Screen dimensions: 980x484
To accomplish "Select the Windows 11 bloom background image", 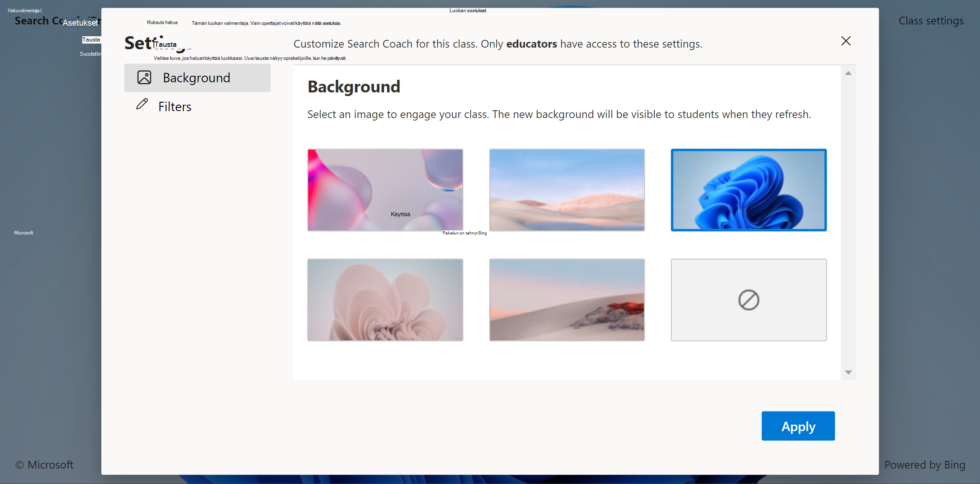I will 749,190.
